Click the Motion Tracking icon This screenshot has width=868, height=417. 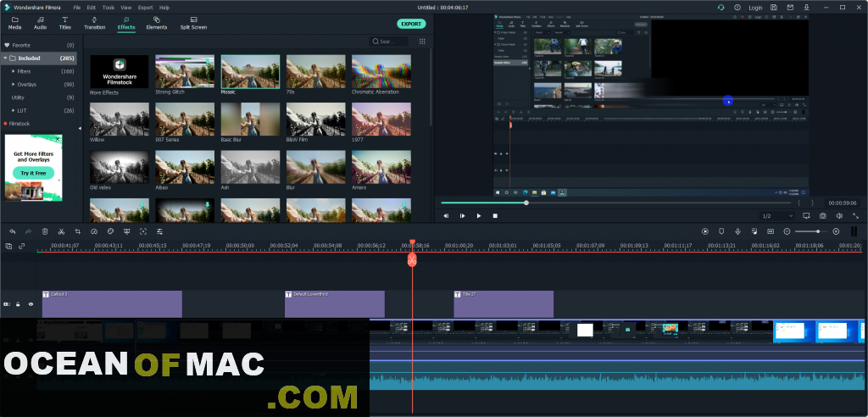tap(143, 231)
